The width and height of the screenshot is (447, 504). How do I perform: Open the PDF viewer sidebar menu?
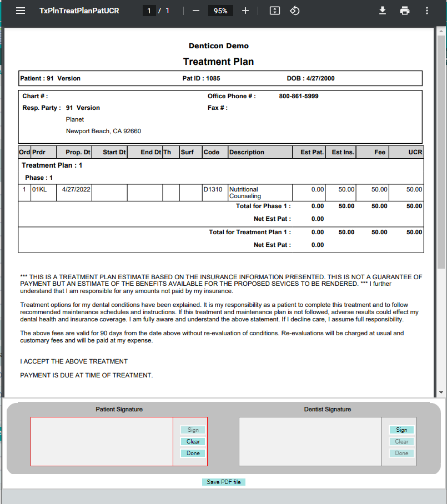(21, 11)
